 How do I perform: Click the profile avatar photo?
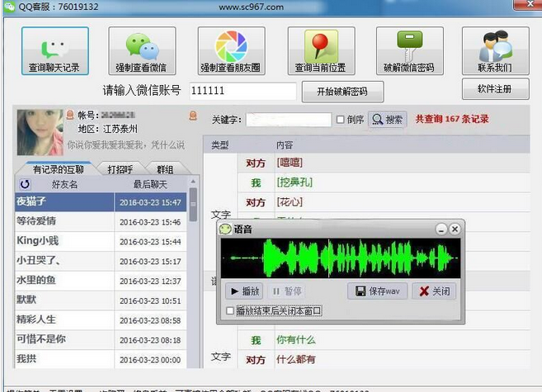[x=40, y=132]
